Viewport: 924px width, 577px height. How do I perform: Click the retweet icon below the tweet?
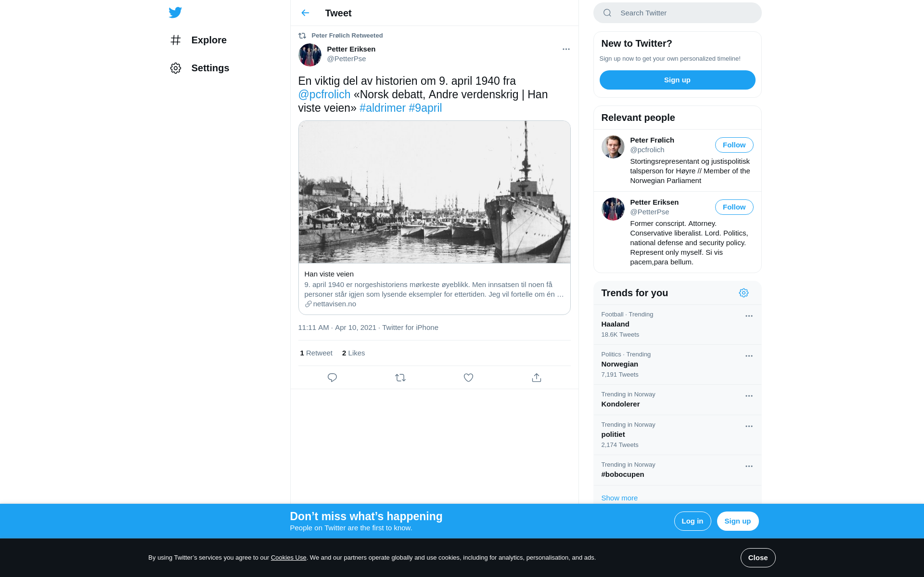coord(400,378)
